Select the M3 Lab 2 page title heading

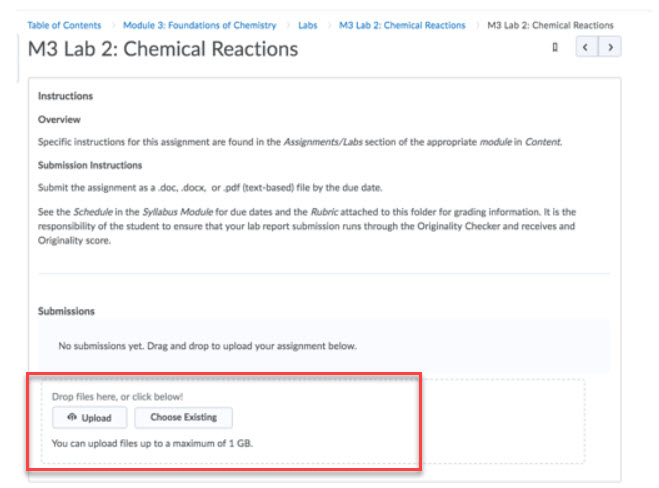pos(163,49)
